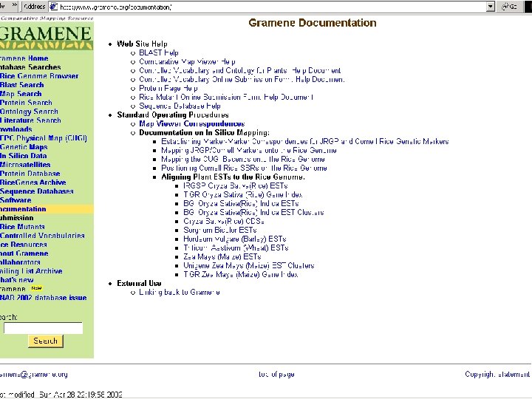Viewport: 532px width, 399px height.
Task: Open Sequence Database Help link
Action: [x=180, y=106]
